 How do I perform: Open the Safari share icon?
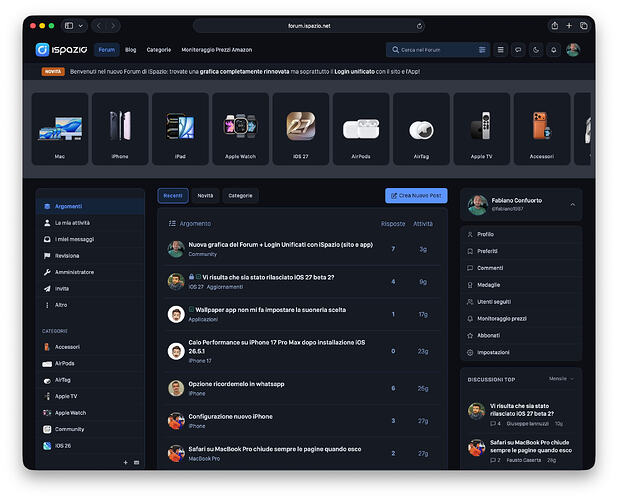[x=554, y=26]
